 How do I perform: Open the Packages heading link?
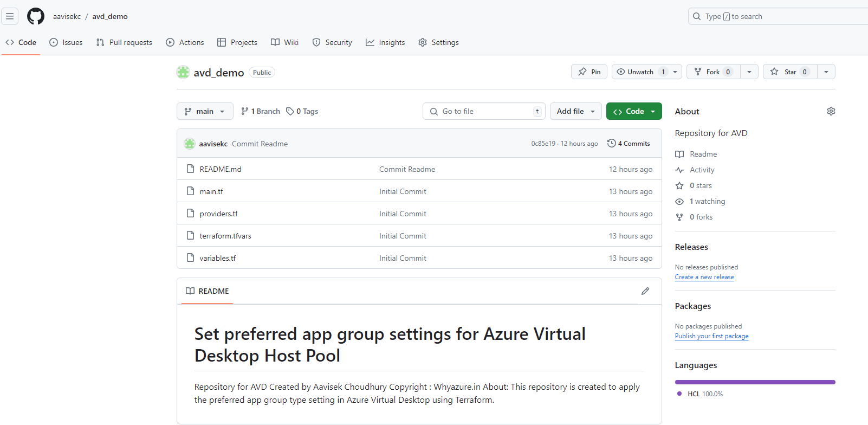[x=692, y=306]
